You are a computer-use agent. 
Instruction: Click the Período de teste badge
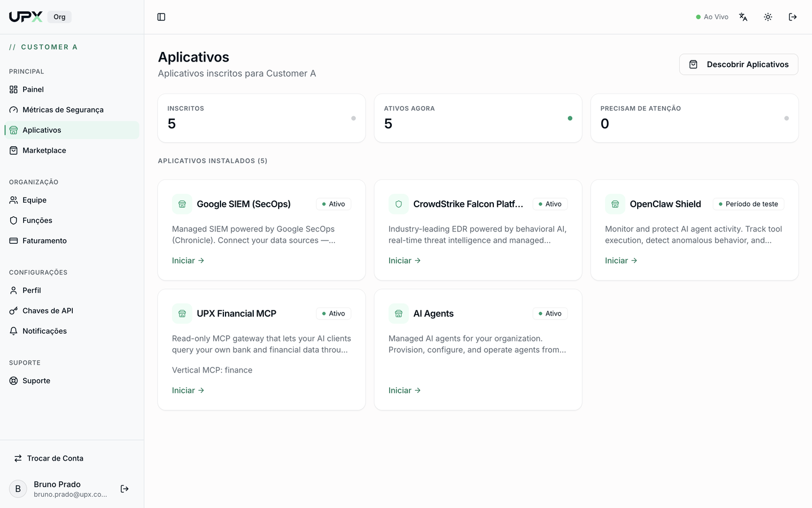[x=748, y=204]
